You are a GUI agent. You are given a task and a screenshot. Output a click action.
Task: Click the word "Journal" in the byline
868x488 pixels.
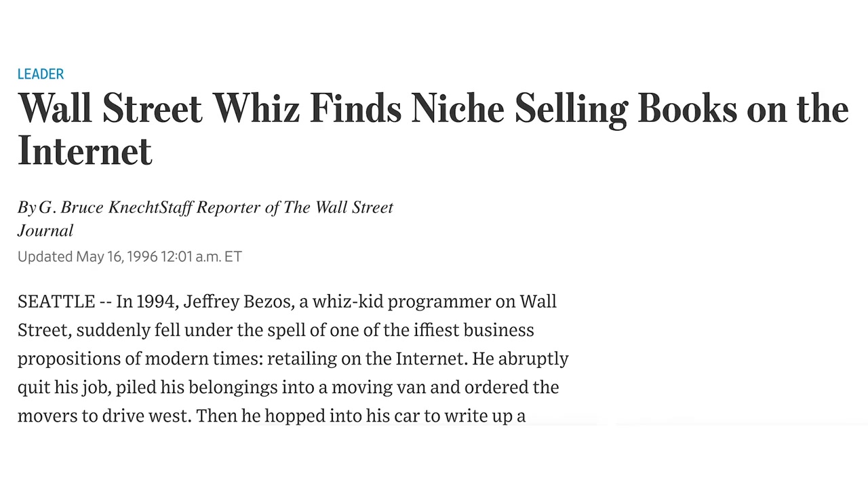45,230
